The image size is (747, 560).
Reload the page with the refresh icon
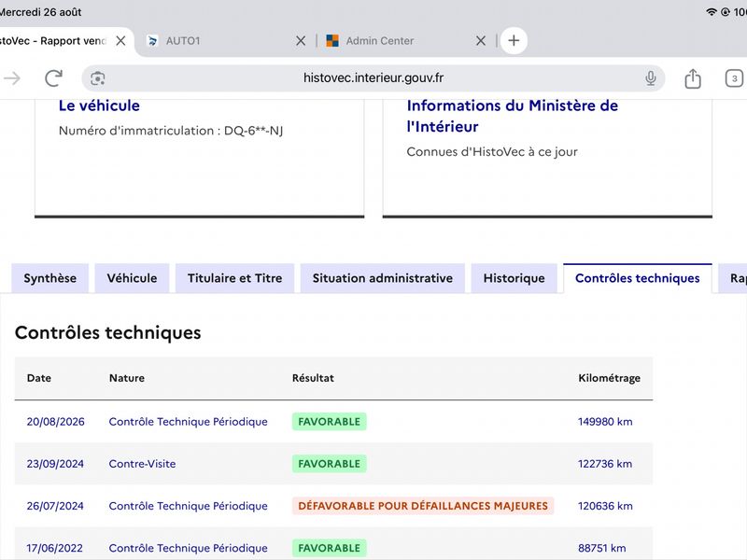tap(53, 78)
